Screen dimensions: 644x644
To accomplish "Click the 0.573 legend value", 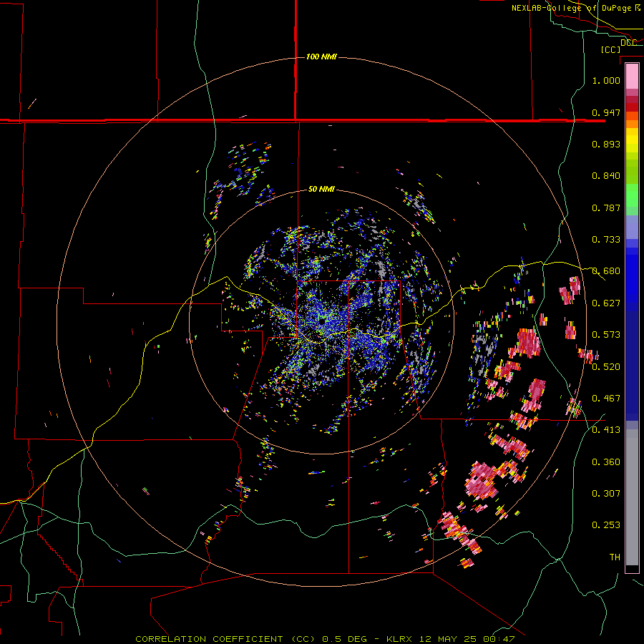I will 606,334.
